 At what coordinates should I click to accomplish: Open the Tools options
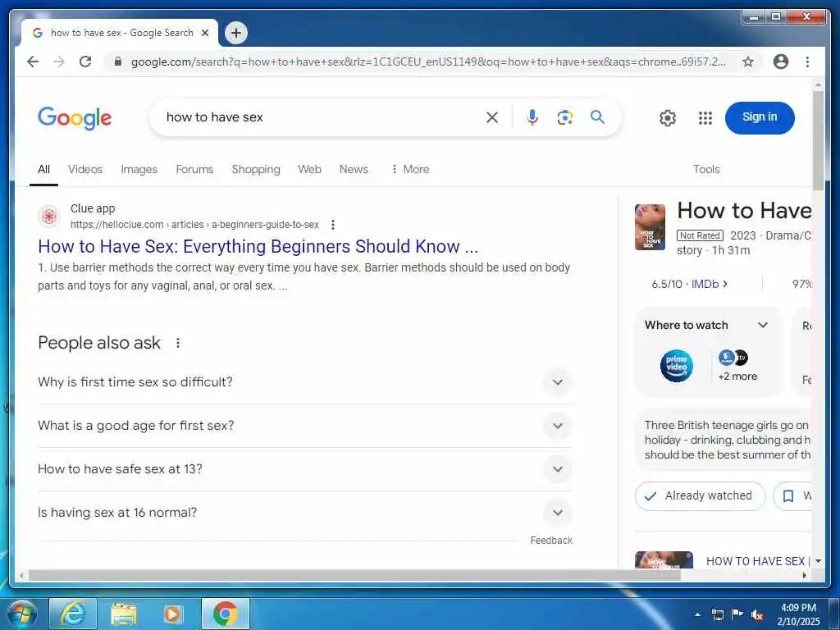[706, 169]
